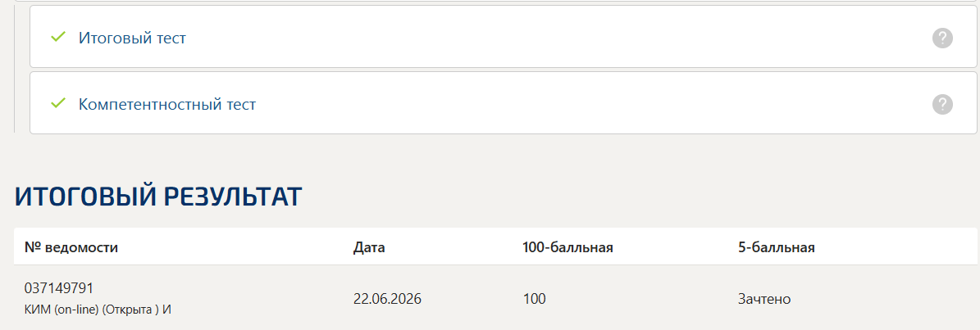Click the partially visible card above Итоговый тест
This screenshot has width=980, height=330.
(495, 1)
